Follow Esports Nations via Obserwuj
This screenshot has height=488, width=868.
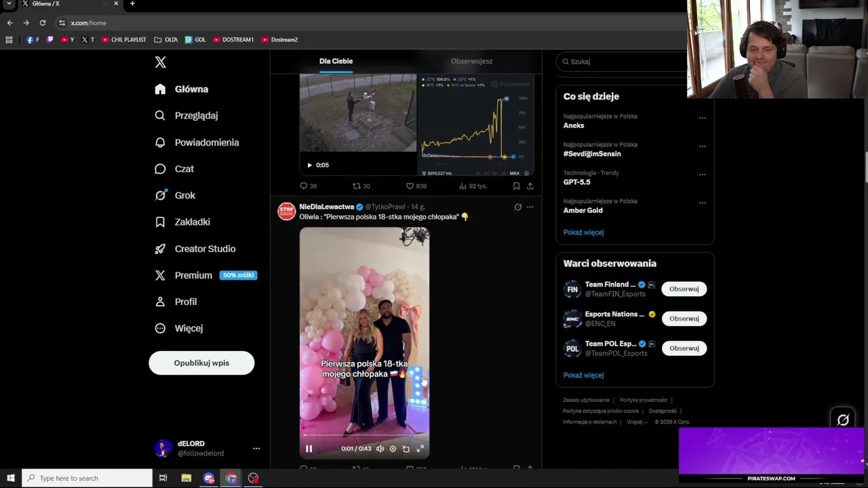(x=684, y=319)
